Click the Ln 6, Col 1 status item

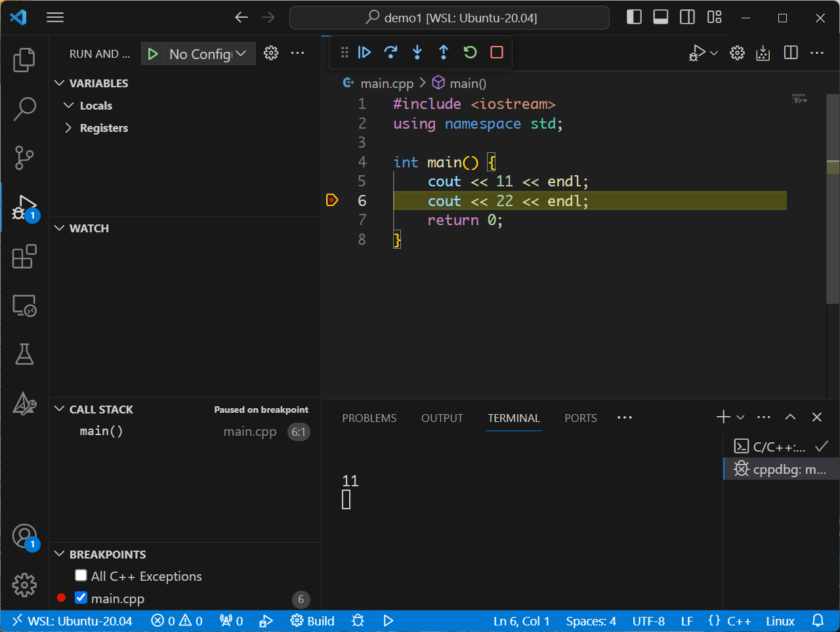tap(522, 621)
